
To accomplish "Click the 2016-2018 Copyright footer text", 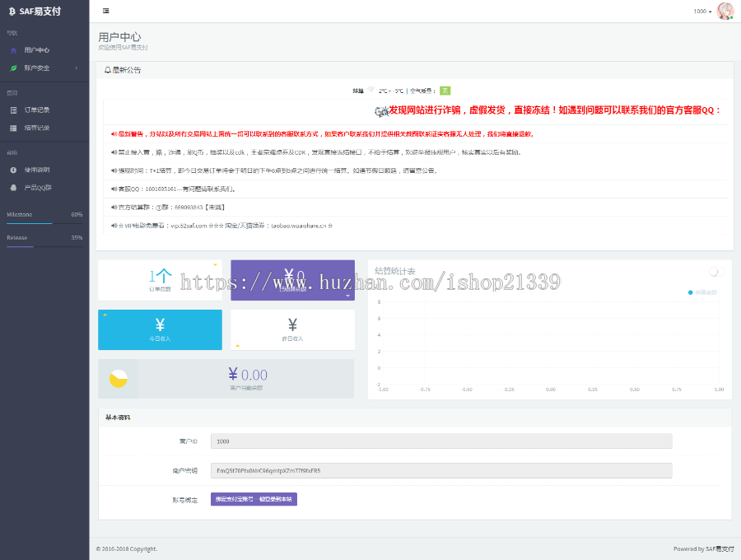I will point(127,549).
